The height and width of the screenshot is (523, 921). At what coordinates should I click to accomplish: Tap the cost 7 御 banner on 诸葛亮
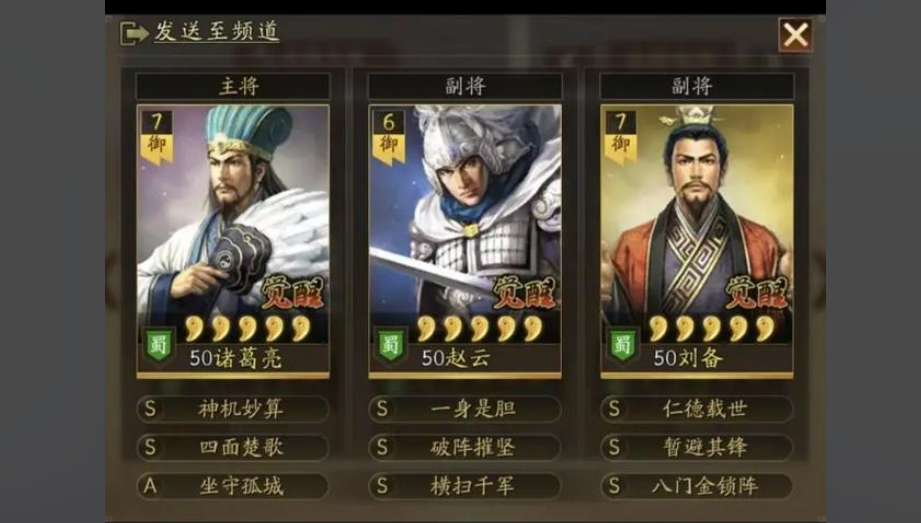click(x=156, y=136)
